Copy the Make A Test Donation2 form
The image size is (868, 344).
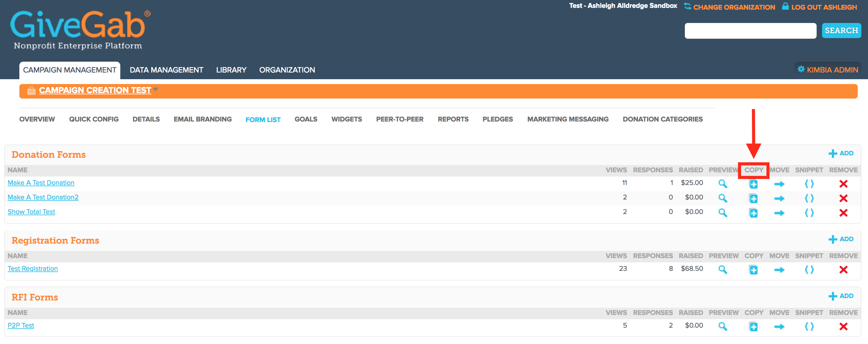(753, 198)
